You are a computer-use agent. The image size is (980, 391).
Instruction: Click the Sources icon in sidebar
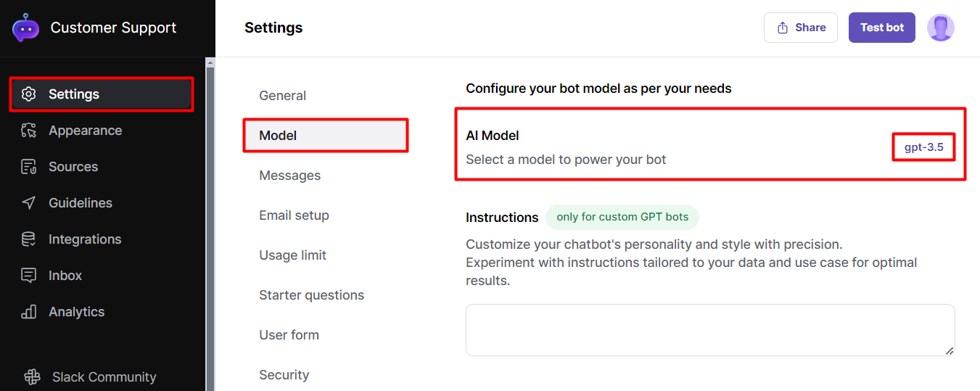29,167
